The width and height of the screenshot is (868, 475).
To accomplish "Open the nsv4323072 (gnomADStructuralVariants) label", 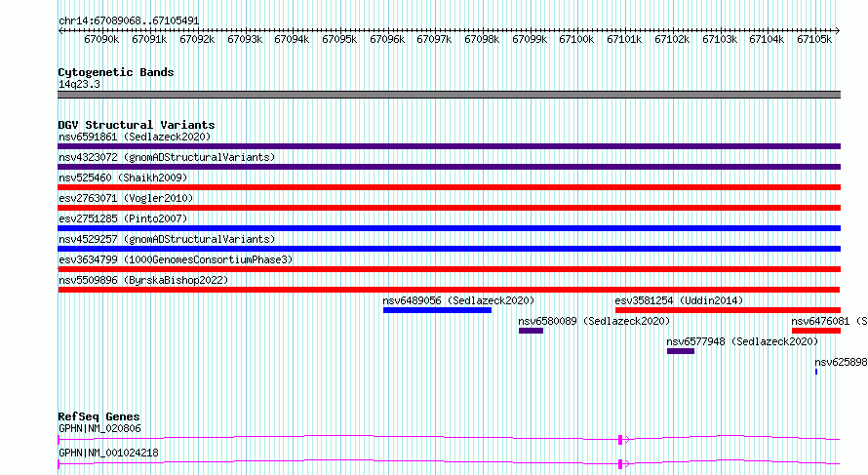I will [x=167, y=157].
